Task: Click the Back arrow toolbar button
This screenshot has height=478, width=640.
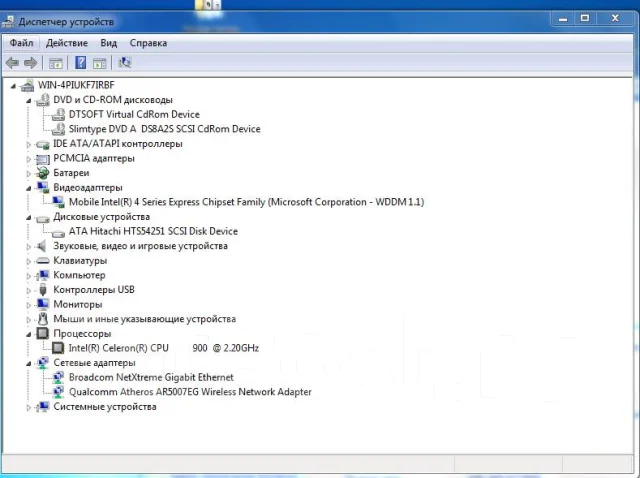Action: point(12,63)
